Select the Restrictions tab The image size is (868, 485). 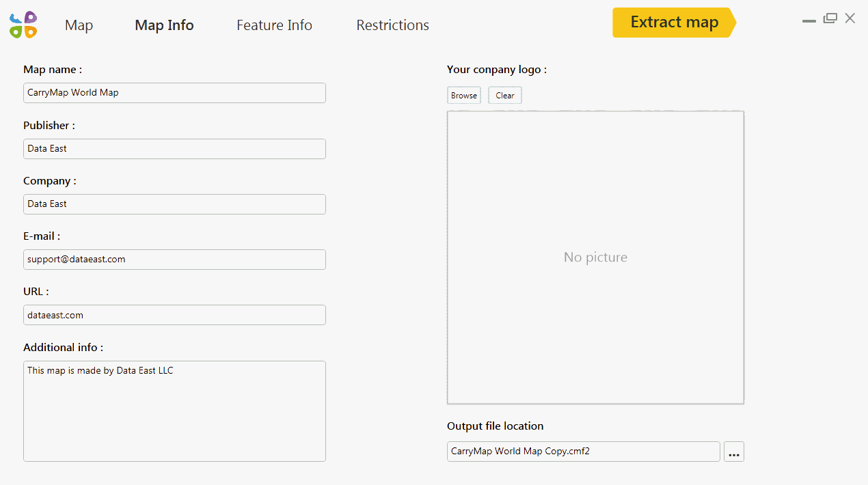click(392, 25)
